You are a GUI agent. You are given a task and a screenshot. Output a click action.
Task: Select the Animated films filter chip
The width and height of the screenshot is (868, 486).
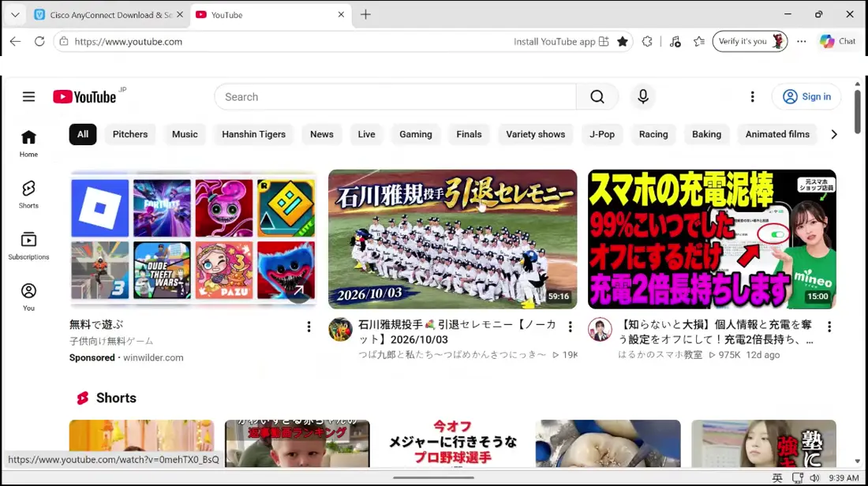(777, 134)
